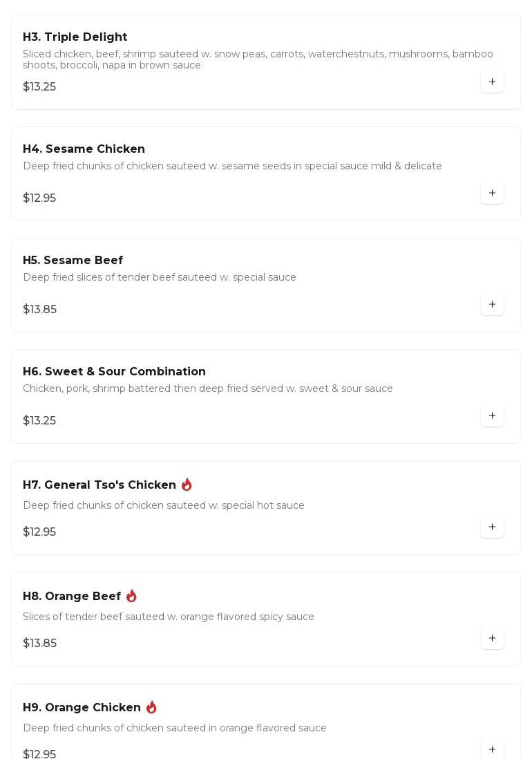Click $12.95 price of General Tso's Chicken
Screen dimensions: 532x759
tap(39, 532)
